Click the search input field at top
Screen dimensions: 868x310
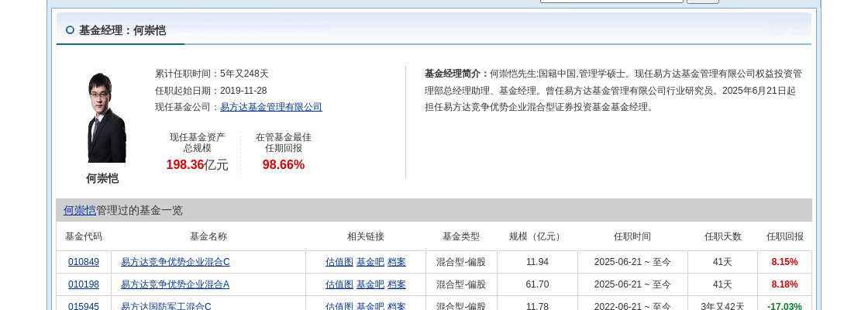611,2
